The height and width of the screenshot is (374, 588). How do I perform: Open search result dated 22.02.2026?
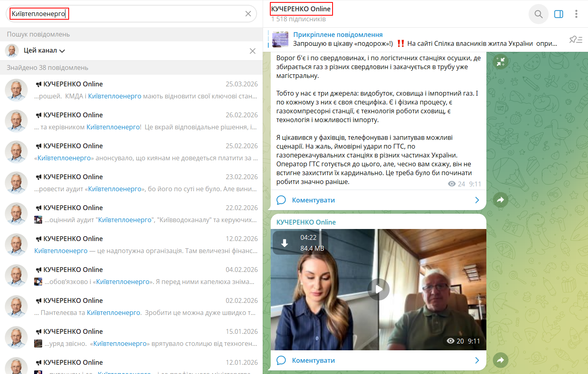coord(131,214)
